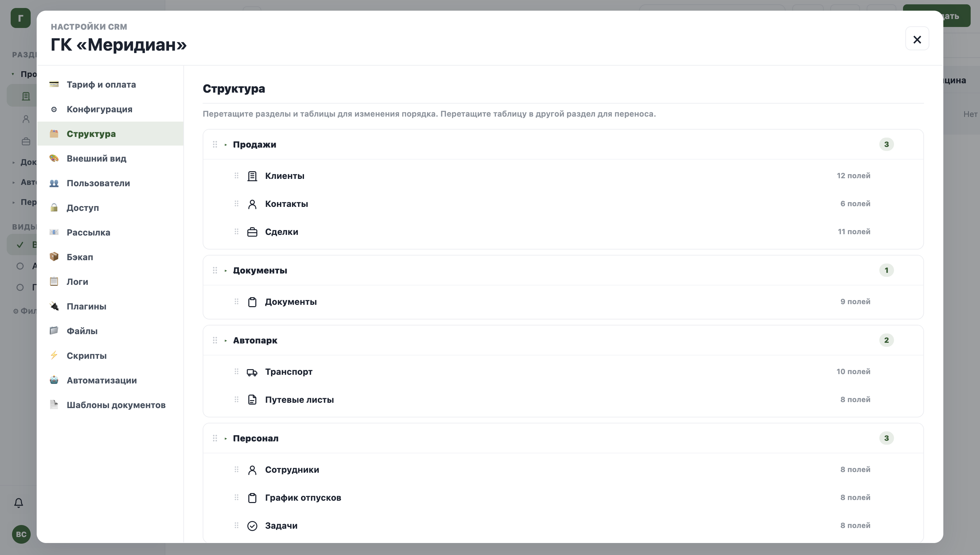
Task: Click the ВС user avatar
Action: tap(21, 534)
